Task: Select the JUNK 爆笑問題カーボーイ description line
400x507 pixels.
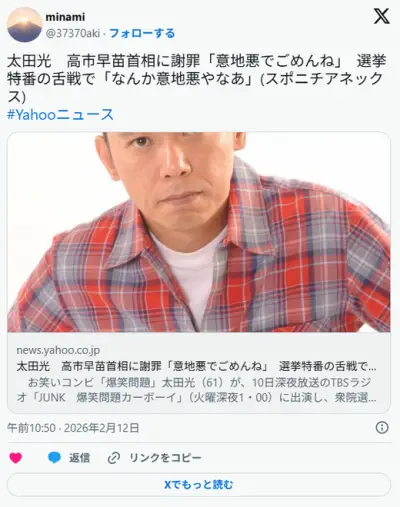Action: click(x=197, y=398)
